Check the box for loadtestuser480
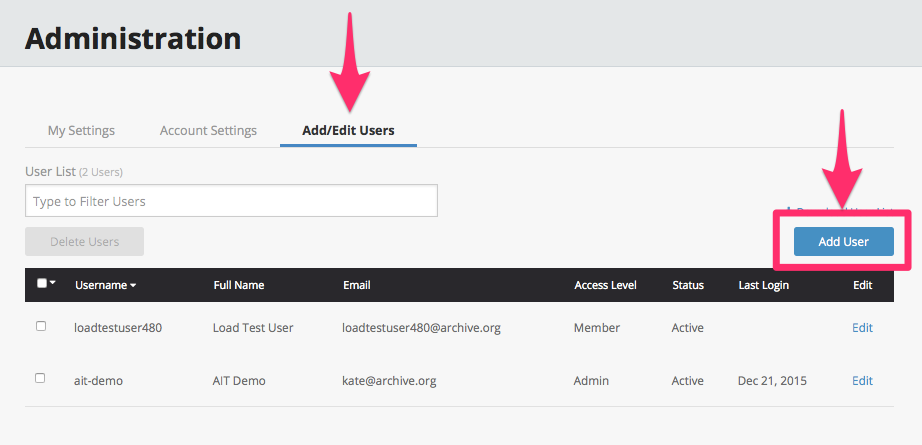922x445 pixels. coord(41,326)
